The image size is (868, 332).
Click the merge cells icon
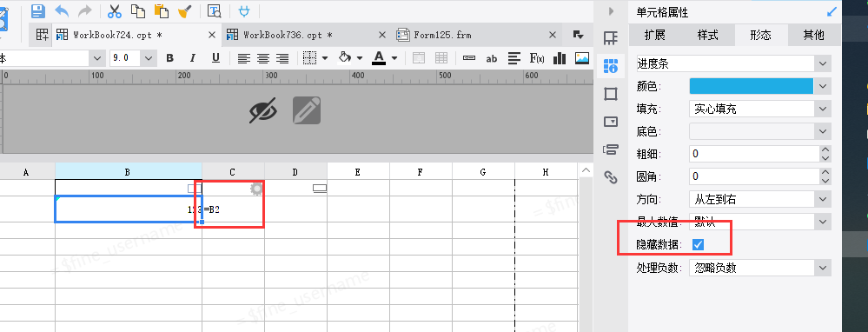click(419, 58)
